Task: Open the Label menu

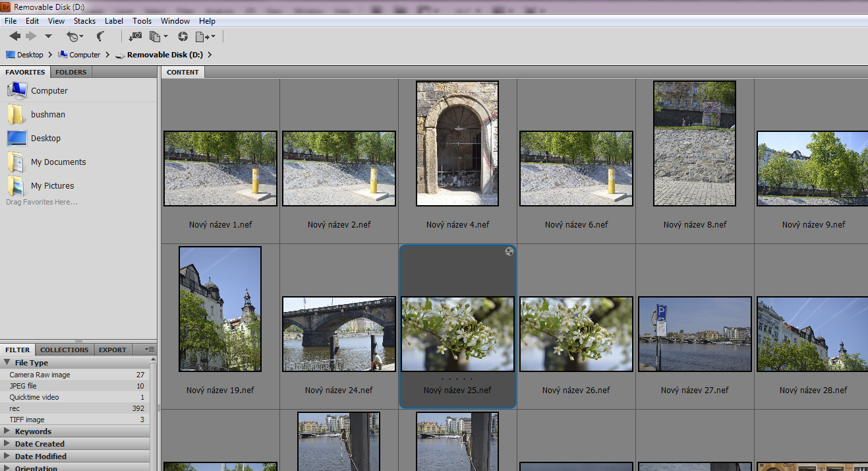Action: coord(114,21)
